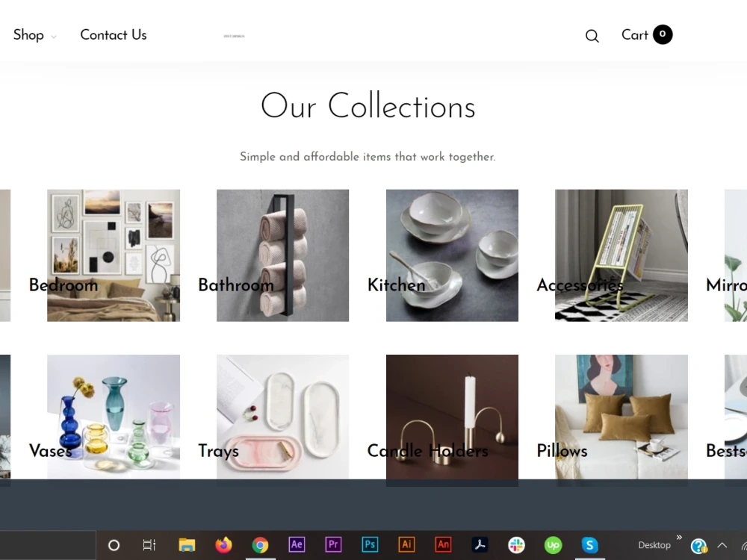
Task: Click the small site logo in header
Action: [x=235, y=36]
